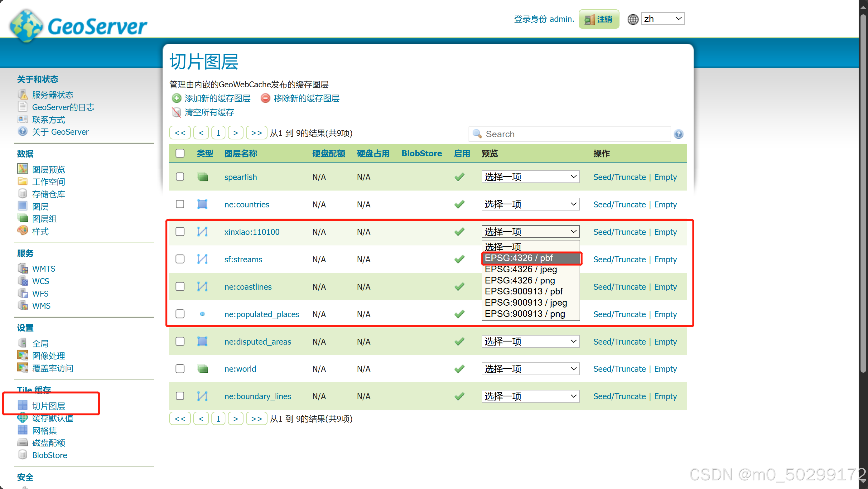
Task: Select EPSG:900913 / pbf option
Action: coord(531,292)
